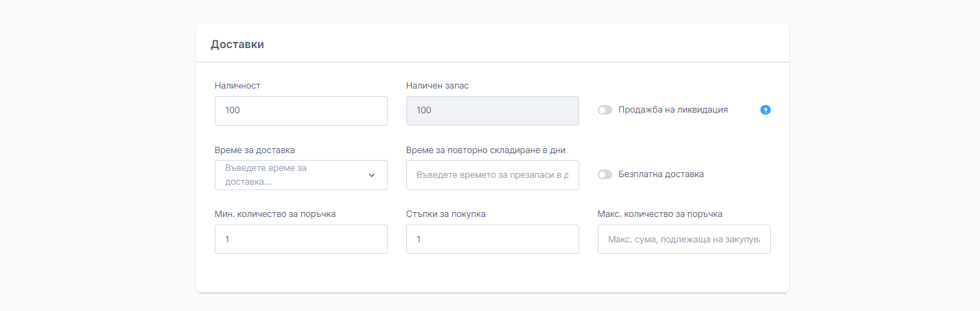Image resolution: width=980 pixels, height=311 pixels.
Task: Click the chevron arrow in delivery time dropdown
Action: pos(371,175)
